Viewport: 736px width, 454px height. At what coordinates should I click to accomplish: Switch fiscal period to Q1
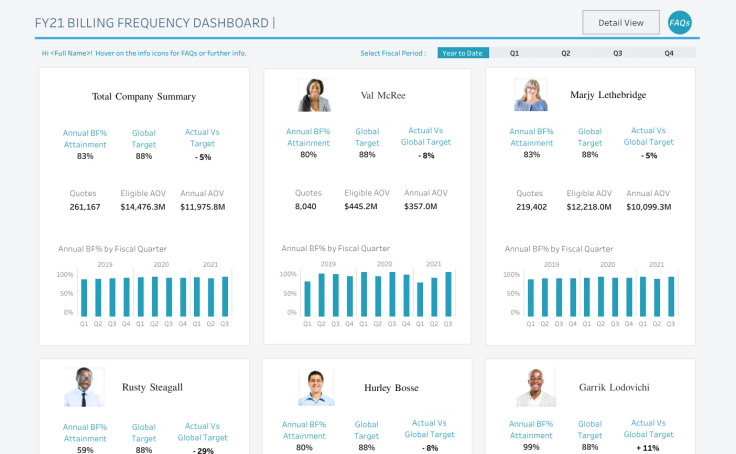(514, 53)
